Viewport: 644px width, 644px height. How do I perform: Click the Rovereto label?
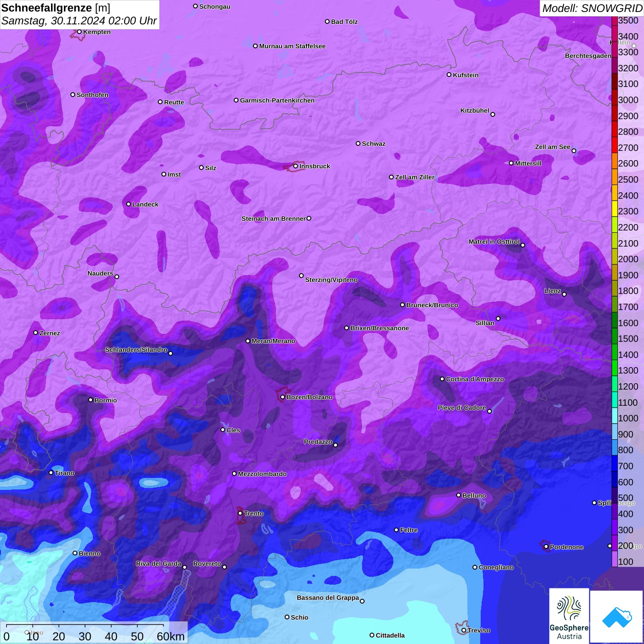207,563
